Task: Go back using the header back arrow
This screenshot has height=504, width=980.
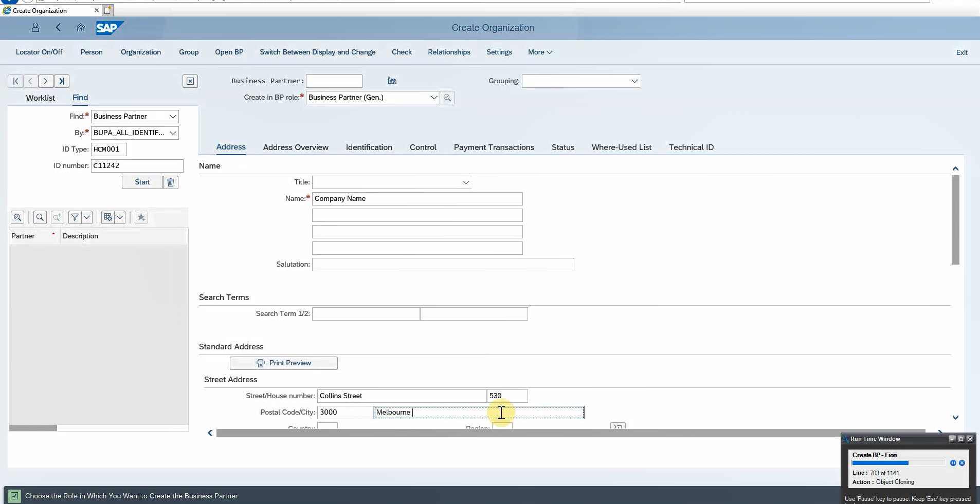Action: pos(58,28)
